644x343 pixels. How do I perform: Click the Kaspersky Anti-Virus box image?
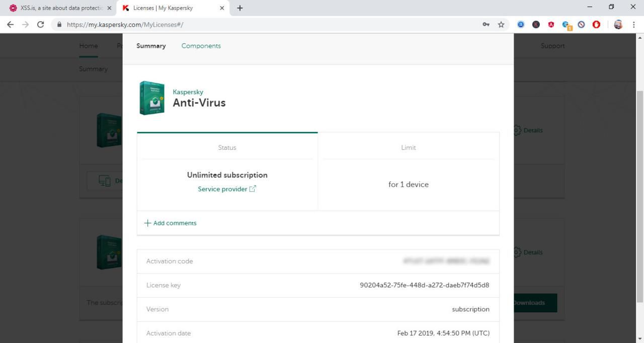(x=152, y=98)
